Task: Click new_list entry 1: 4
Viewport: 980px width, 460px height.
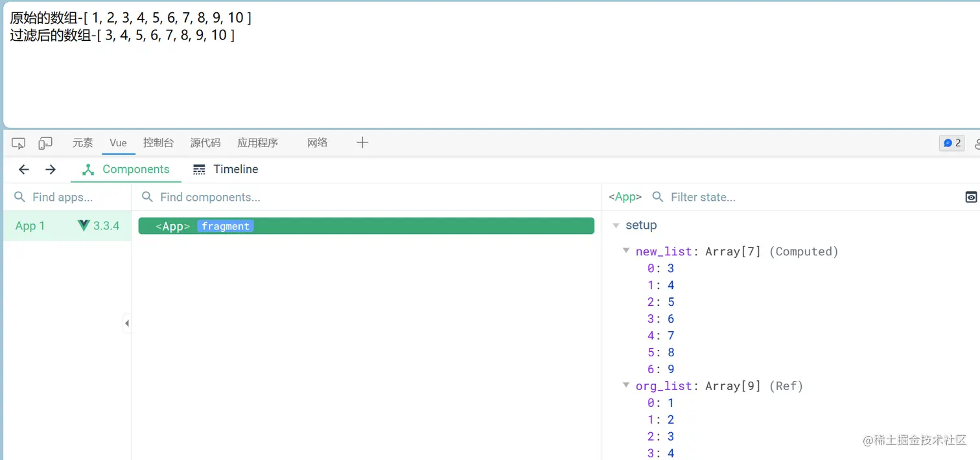Action: click(661, 285)
